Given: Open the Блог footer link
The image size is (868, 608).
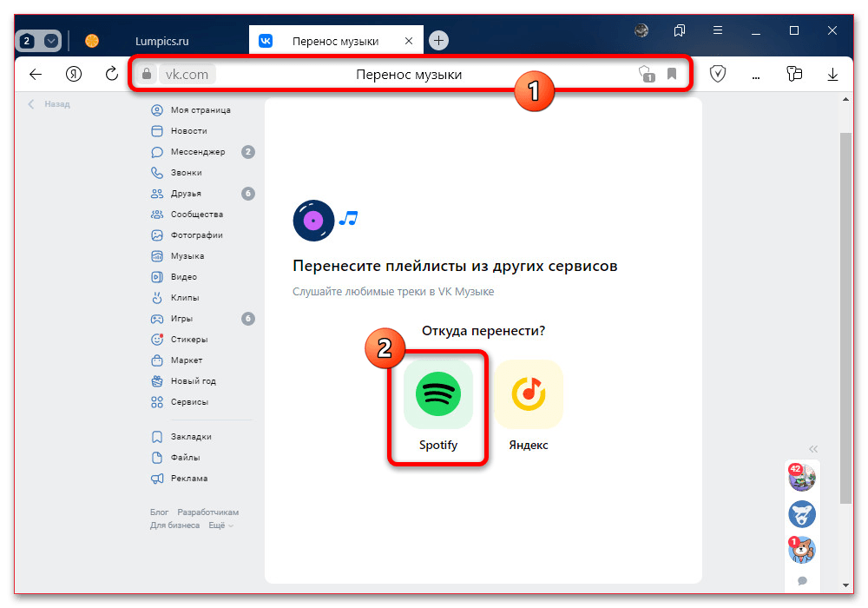Looking at the screenshot, I should coord(159,512).
